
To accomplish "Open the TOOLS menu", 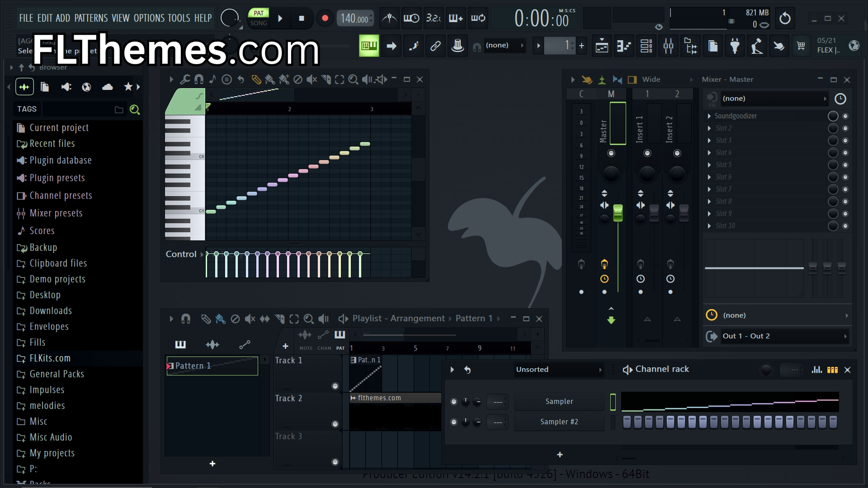I will 179,18.
